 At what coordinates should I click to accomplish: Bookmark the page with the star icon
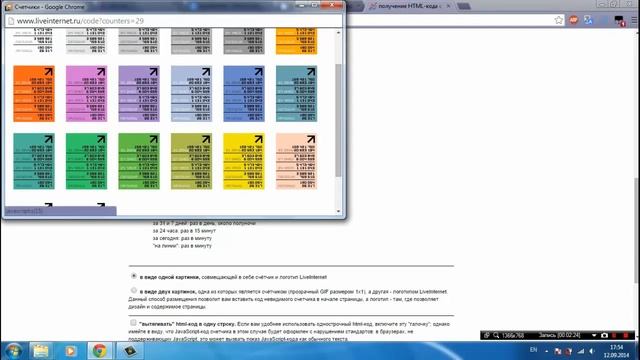click(x=559, y=20)
